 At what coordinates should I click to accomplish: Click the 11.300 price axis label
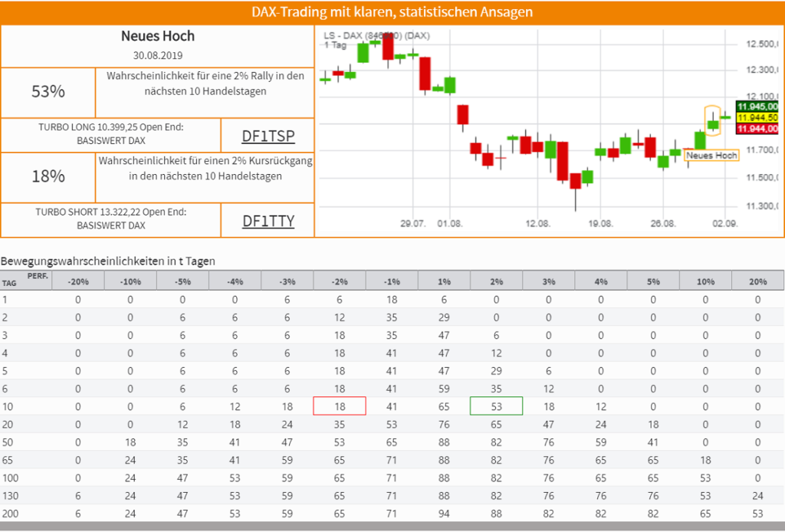click(x=762, y=205)
